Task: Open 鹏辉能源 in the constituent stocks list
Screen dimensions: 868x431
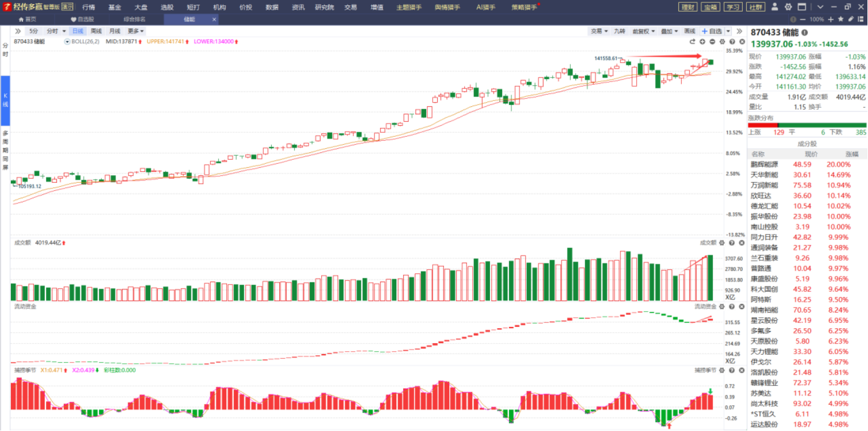Action: (764, 164)
